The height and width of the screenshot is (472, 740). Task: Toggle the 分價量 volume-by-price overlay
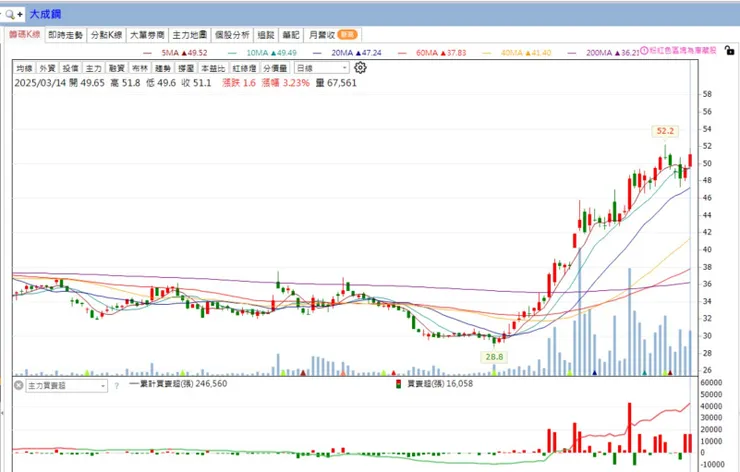pos(275,68)
